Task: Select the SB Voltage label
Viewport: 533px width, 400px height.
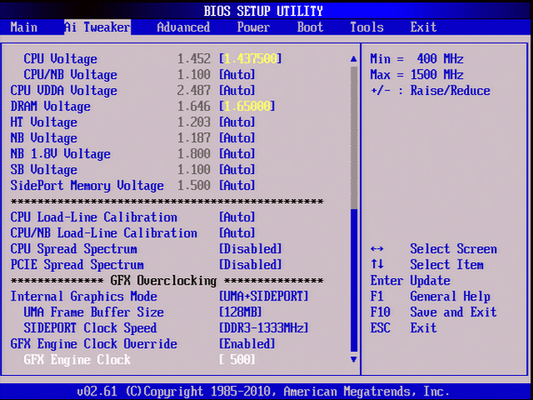Action: click(44, 170)
